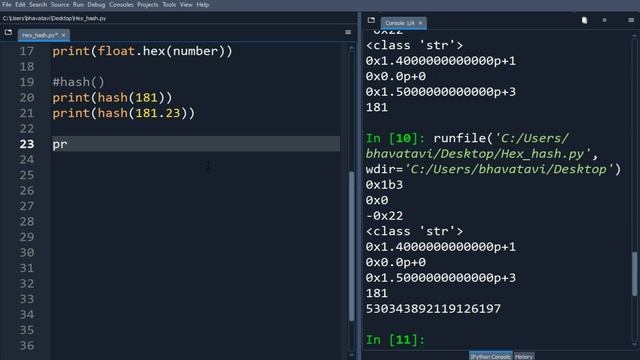This screenshot has height=360, width=640.
Task: Open the Debug menu
Action: point(96,4)
